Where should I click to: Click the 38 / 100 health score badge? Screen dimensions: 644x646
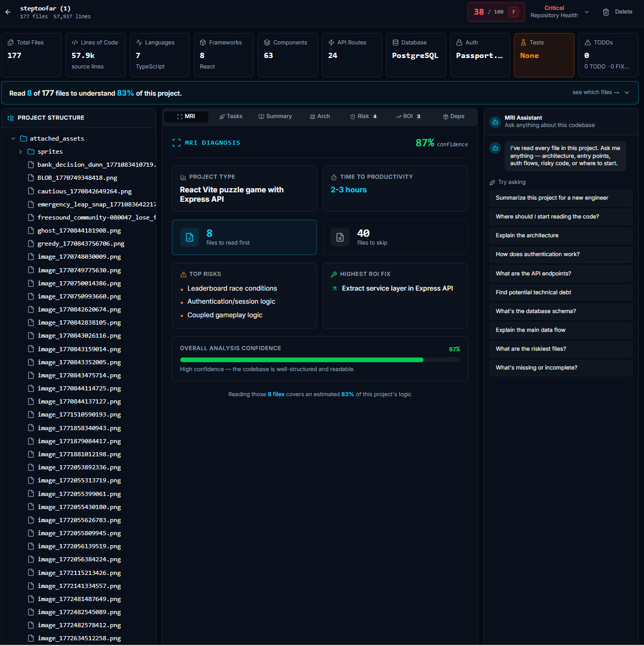pos(496,12)
